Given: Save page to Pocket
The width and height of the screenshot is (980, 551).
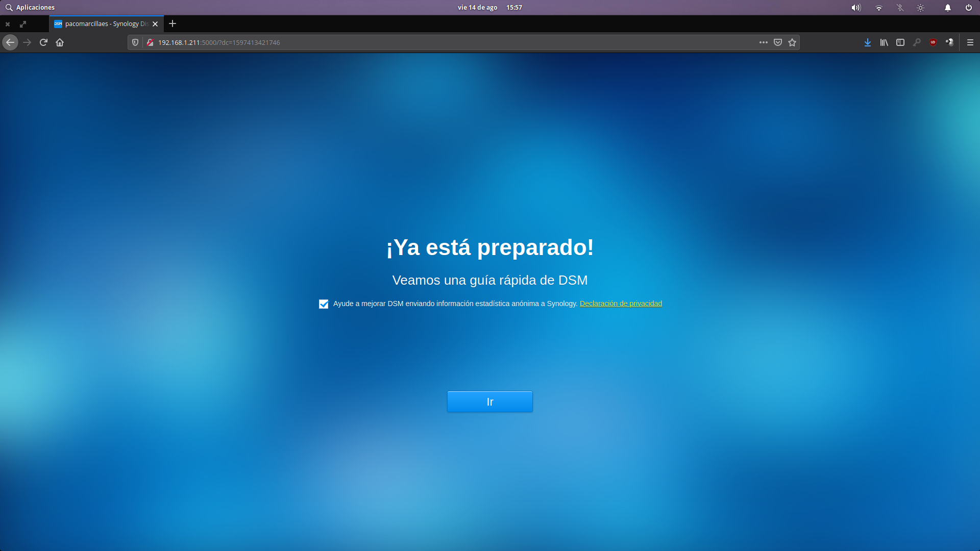Looking at the screenshot, I should click(778, 43).
